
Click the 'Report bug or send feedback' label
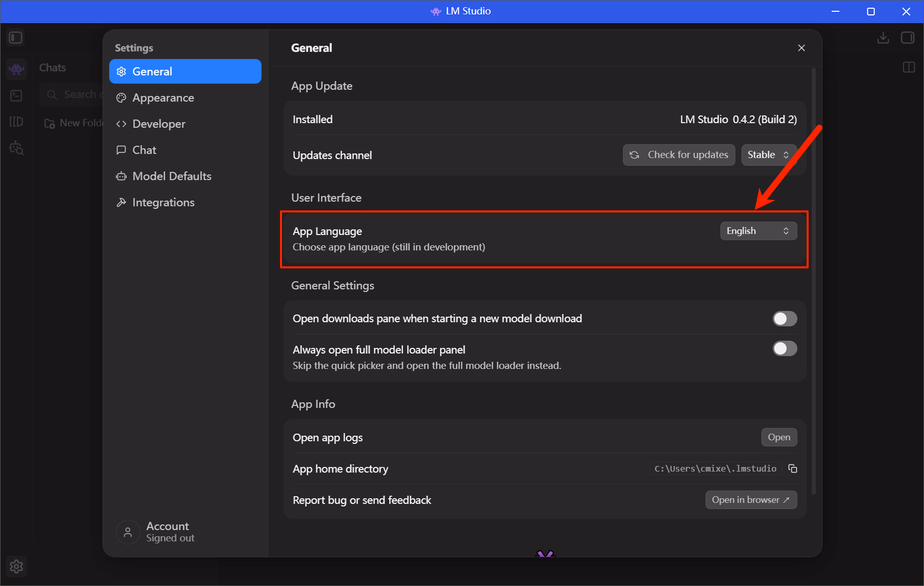[x=362, y=500]
